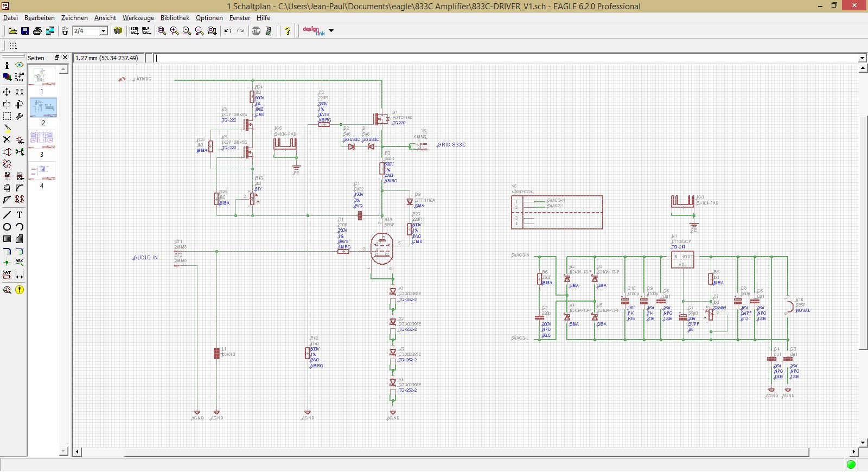
Task: Select the Dimension tool icon
Action: pos(20,275)
